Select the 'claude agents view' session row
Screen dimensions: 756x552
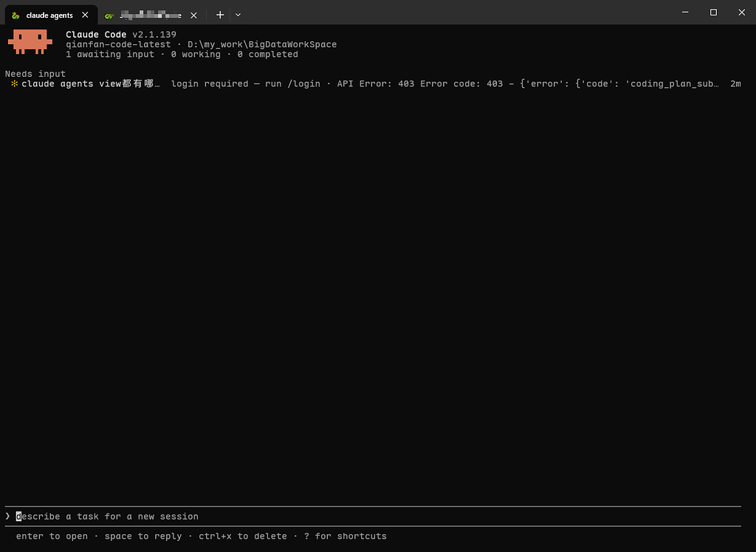click(373, 84)
